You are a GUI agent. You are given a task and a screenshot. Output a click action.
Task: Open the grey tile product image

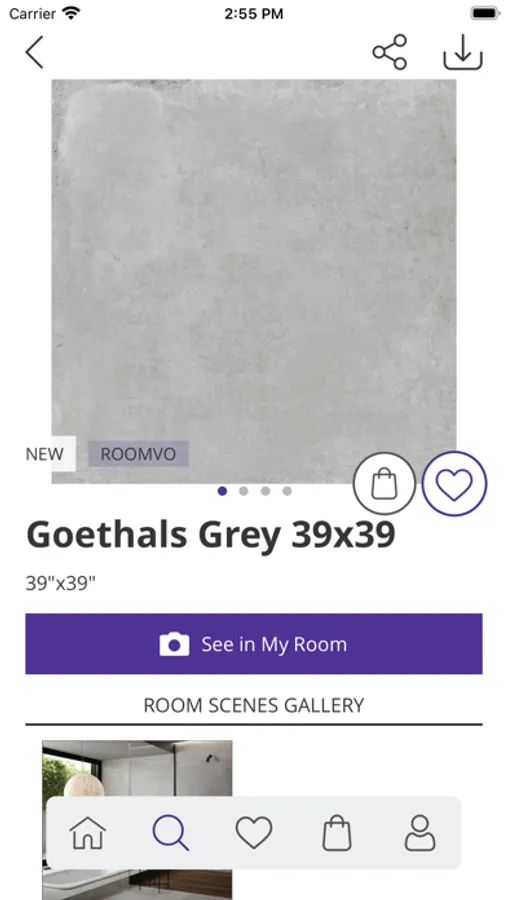point(254,281)
